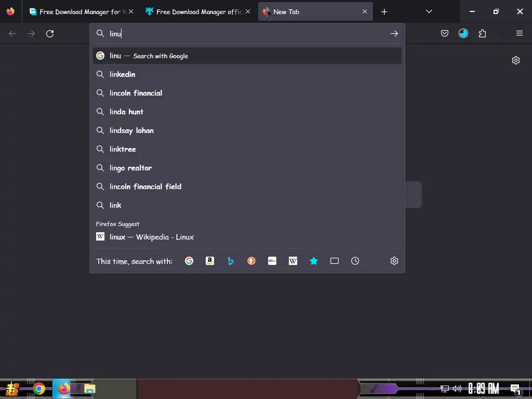Image resolution: width=532 pixels, height=399 pixels.
Task: Switch to Free Download Manager for W tab
Action: (x=82, y=12)
